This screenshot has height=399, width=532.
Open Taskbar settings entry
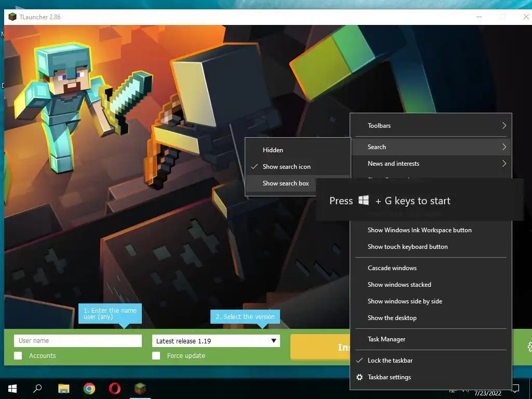coord(431,377)
